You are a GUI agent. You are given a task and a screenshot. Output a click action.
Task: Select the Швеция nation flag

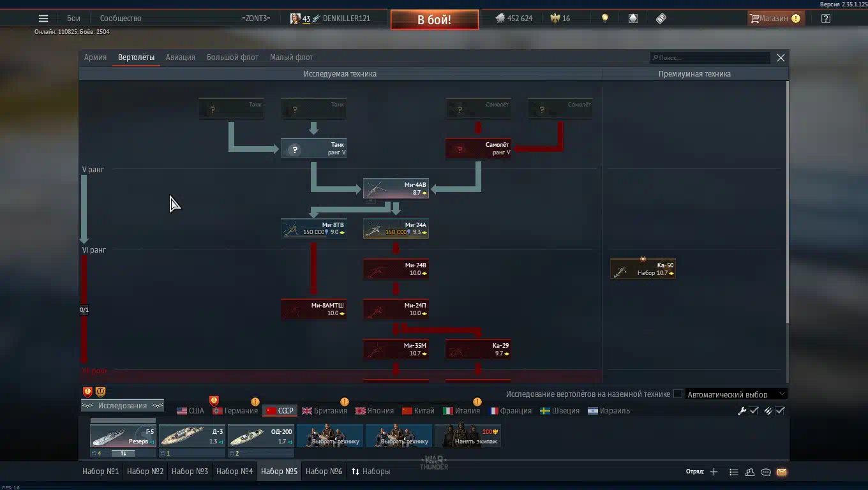[x=560, y=411]
